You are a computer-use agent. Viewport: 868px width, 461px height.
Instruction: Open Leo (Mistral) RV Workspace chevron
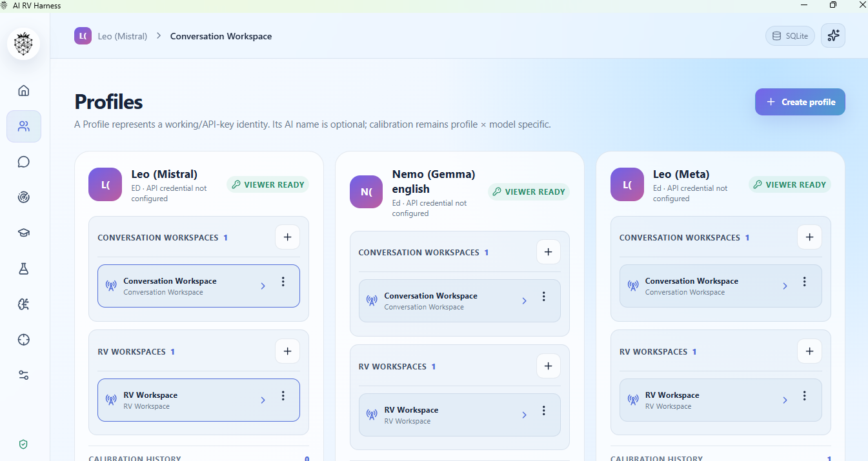263,400
